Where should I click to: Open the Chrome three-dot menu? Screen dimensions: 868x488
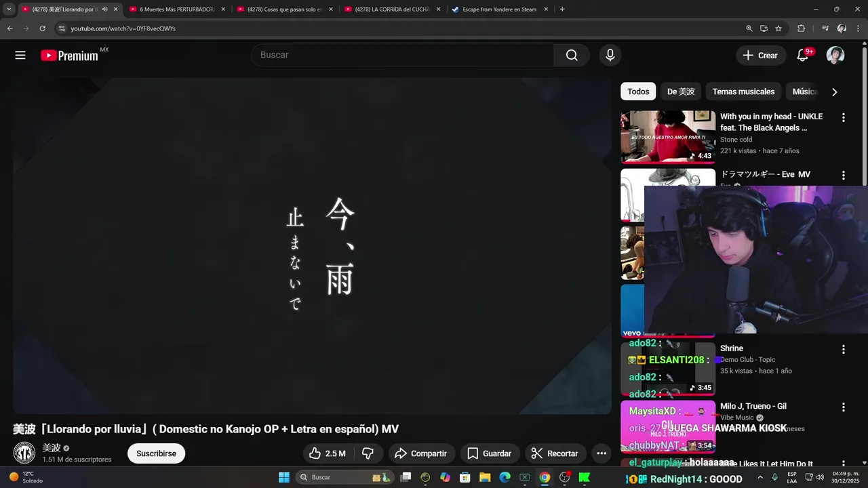tap(857, 28)
